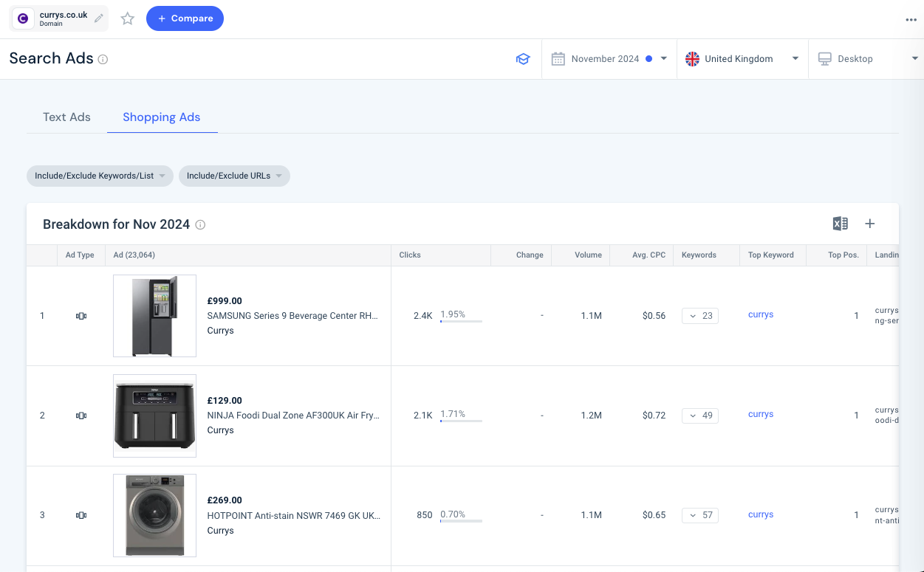The width and height of the screenshot is (924, 572).
Task: Click info icon beside Breakdown for Nov 2024
Action: pos(200,224)
